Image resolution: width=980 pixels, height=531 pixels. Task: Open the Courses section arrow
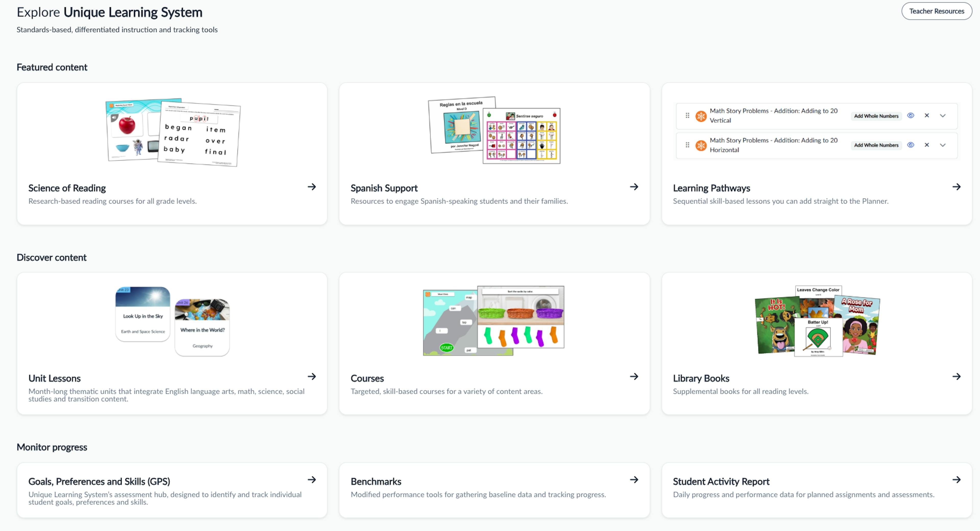pyautogui.click(x=634, y=376)
